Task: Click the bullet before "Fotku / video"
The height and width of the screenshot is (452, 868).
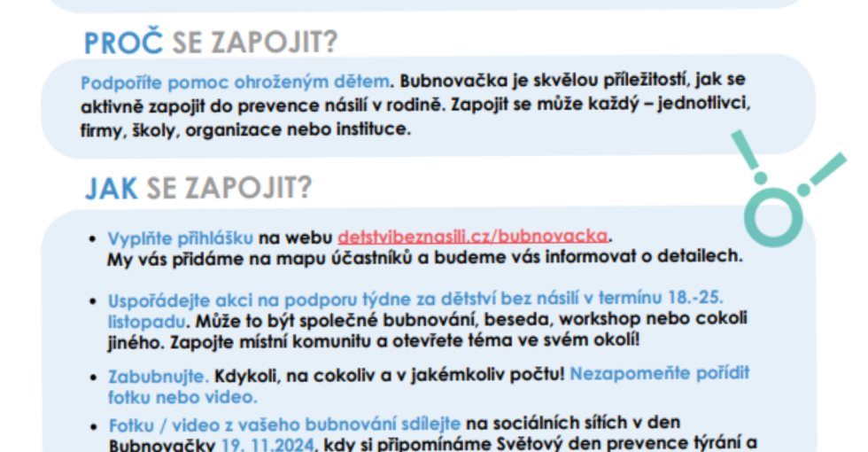Action: point(93,424)
